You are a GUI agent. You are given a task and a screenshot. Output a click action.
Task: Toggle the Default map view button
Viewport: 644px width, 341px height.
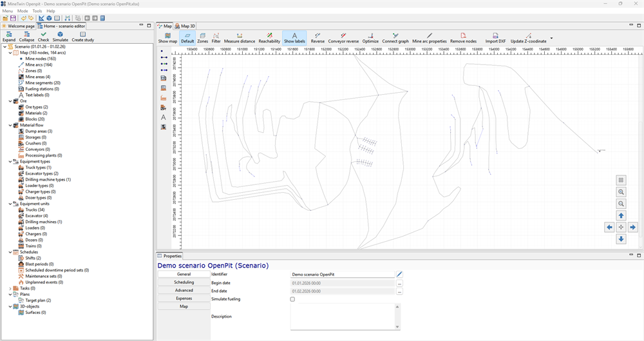[x=187, y=38]
